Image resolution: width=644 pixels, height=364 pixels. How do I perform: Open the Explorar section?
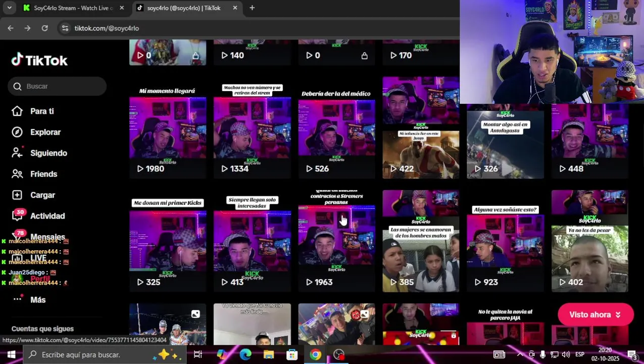point(45,132)
